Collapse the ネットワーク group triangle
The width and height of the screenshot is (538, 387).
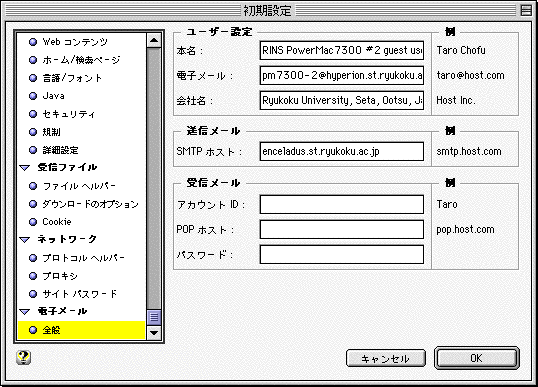[24, 239]
